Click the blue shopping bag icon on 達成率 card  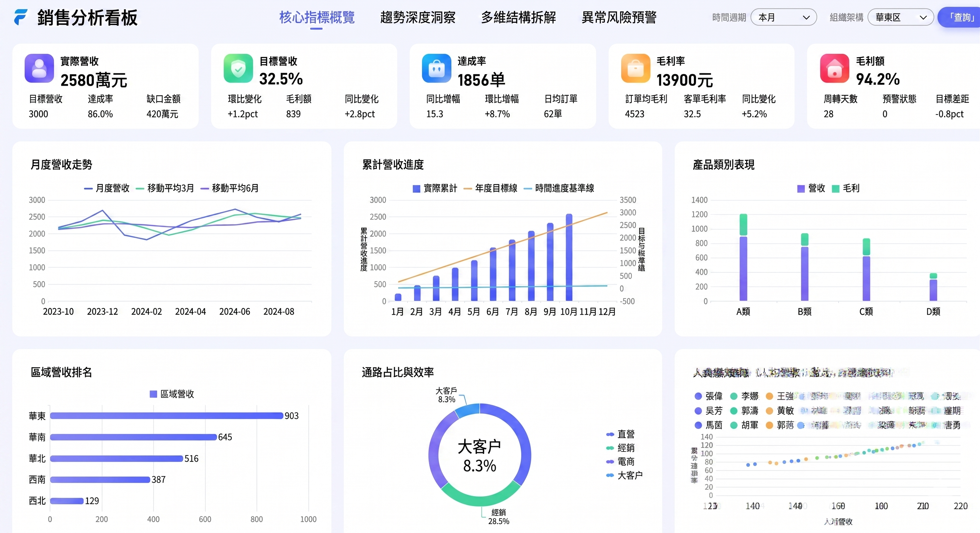click(436, 68)
